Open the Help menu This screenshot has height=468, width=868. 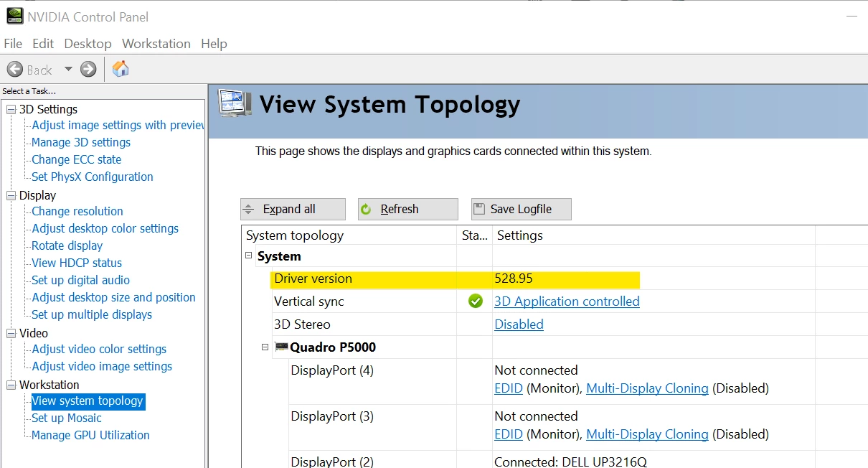click(214, 44)
